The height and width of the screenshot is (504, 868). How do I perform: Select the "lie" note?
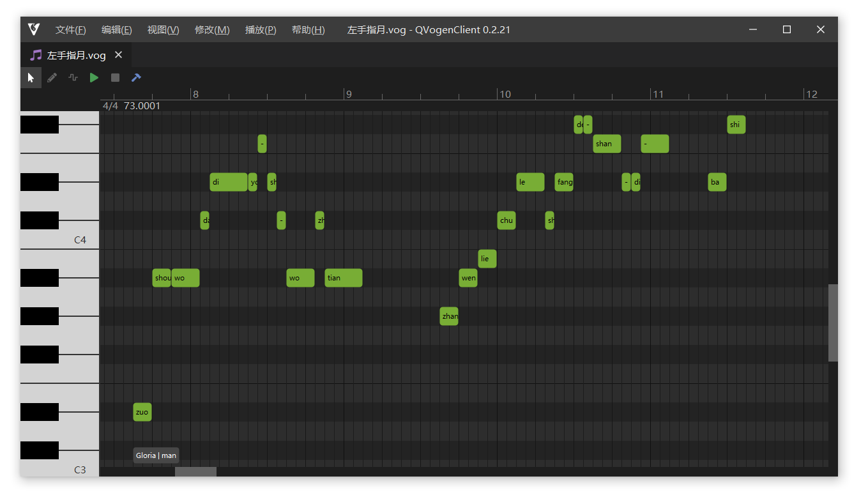(487, 259)
